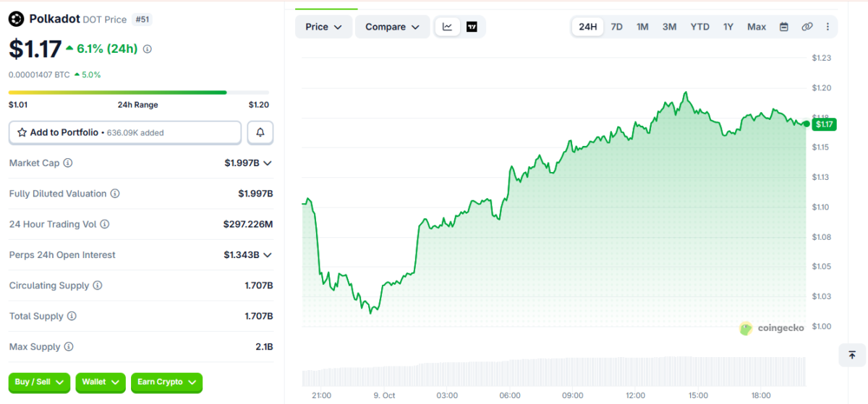Select the 7D time range

coord(616,27)
